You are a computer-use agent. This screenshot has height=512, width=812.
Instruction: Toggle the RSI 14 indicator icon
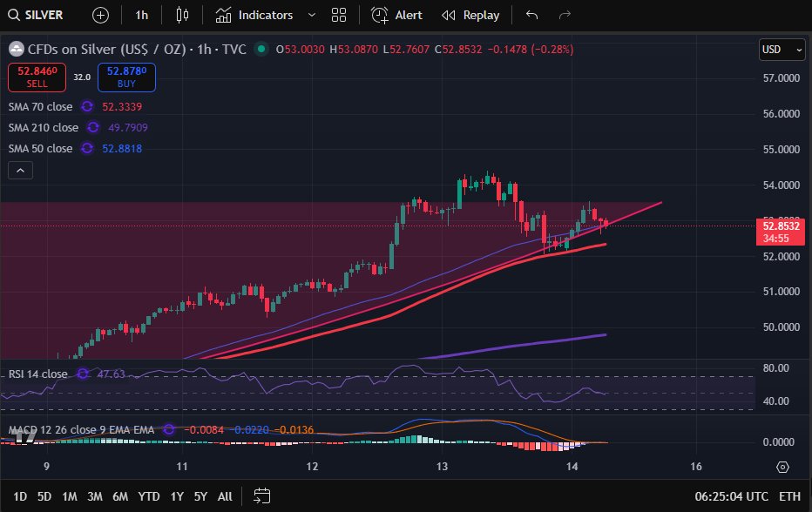click(x=83, y=374)
